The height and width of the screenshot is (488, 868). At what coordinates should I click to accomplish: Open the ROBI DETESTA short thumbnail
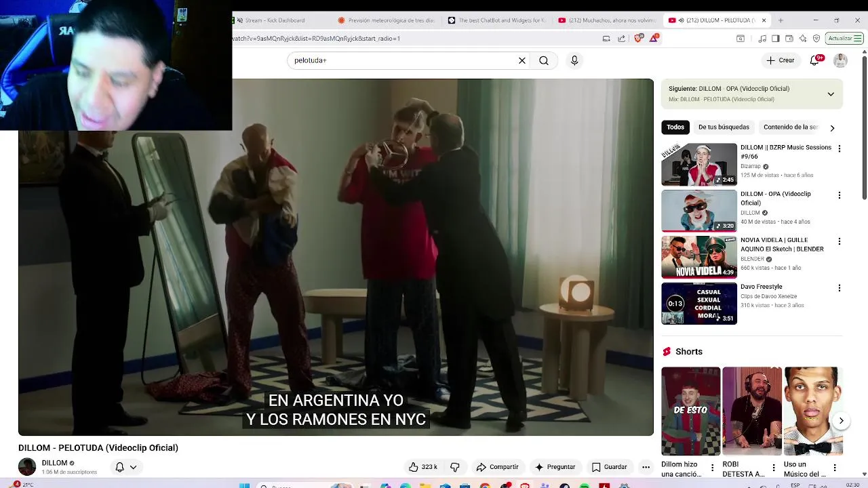point(752,411)
